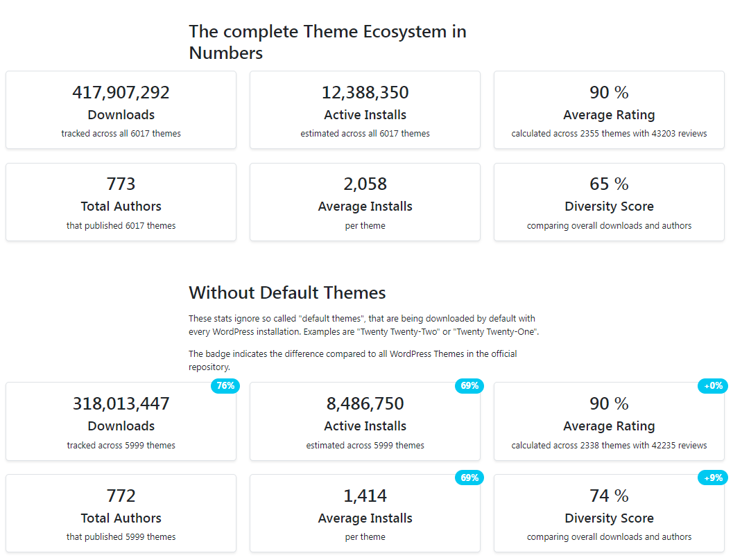This screenshot has width=733, height=560.
Task: Click 'The complete Theme Ecosystem in Numbers' heading
Action: tap(327, 42)
